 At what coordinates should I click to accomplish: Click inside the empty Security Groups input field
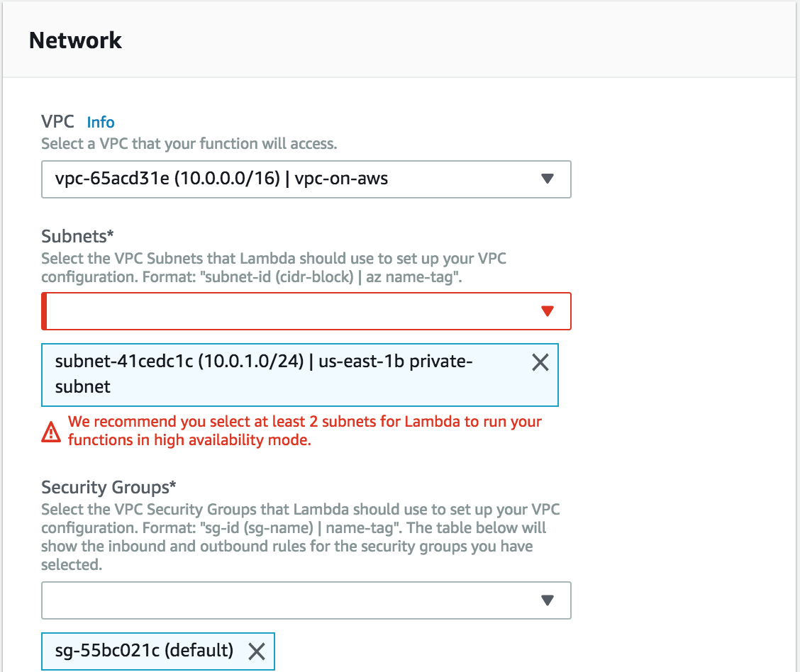284,600
